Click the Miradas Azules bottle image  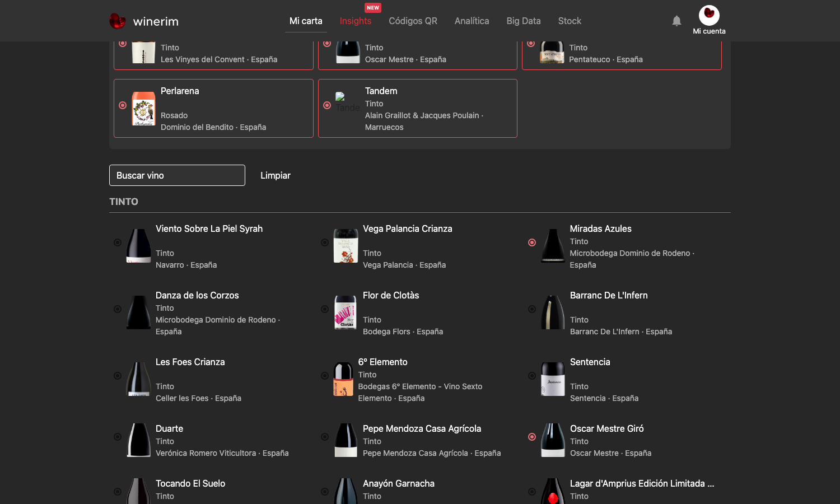point(553,246)
